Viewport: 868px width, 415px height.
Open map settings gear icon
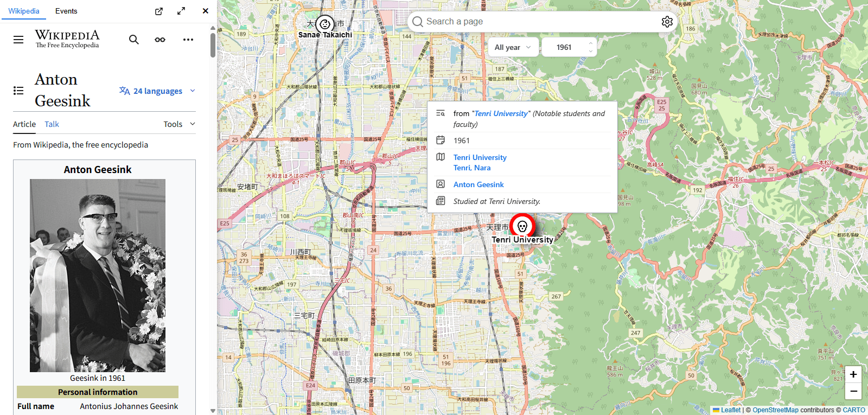click(667, 22)
